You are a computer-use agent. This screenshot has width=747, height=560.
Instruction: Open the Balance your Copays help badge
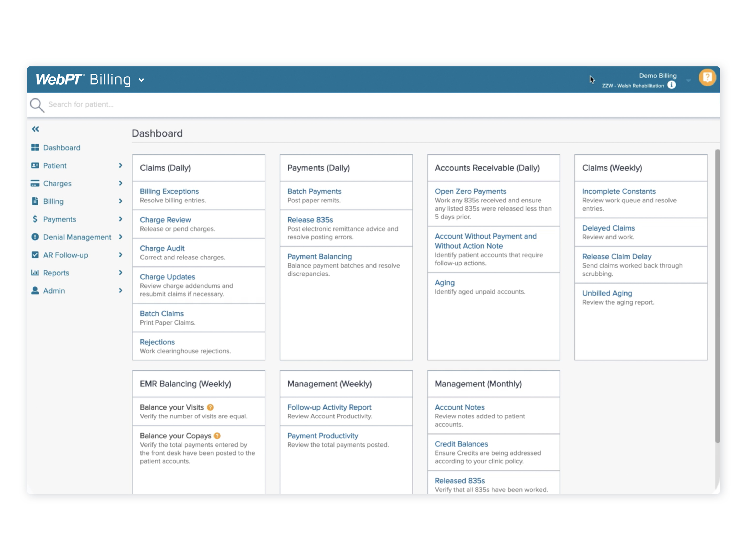(x=217, y=436)
